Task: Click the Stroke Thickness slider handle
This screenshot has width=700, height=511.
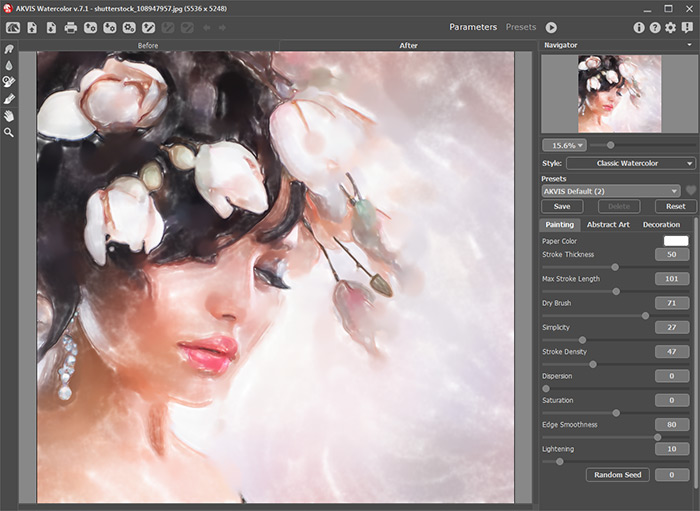Action: (615, 267)
